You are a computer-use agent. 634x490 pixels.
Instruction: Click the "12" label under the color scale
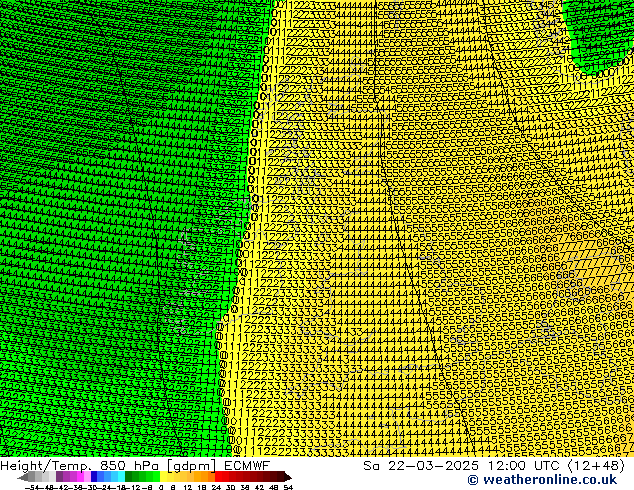coord(188,488)
